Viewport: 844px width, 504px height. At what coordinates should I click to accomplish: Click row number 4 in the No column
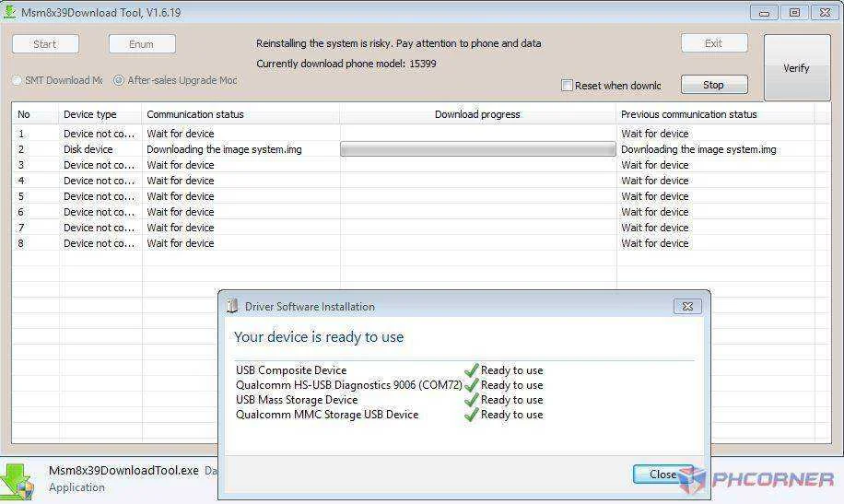click(x=21, y=181)
